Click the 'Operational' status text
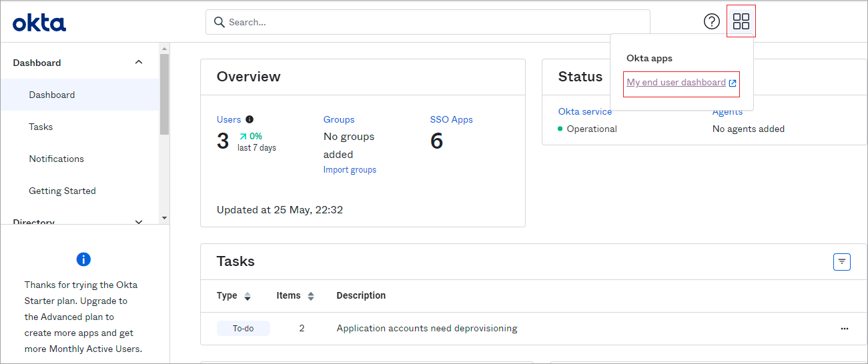 point(592,129)
